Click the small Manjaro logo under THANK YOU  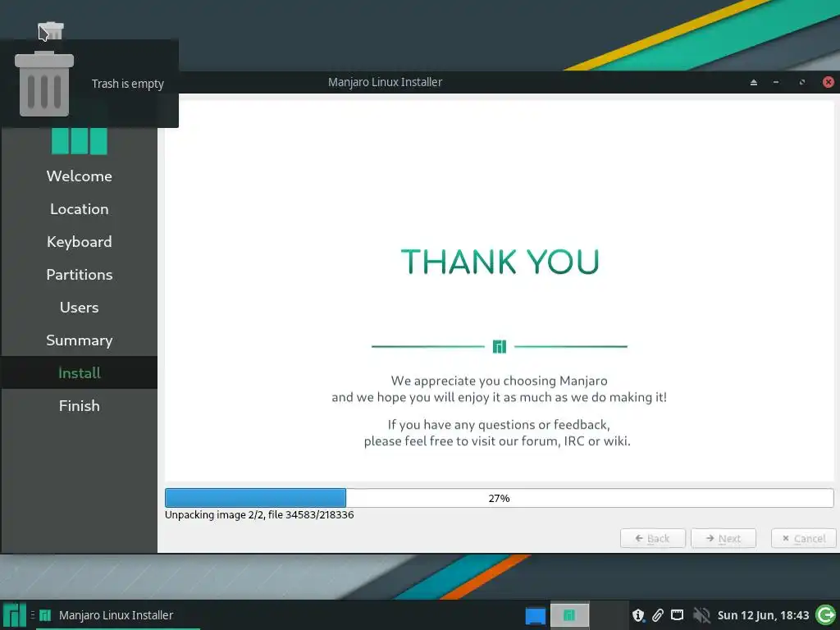pyautogui.click(x=500, y=347)
